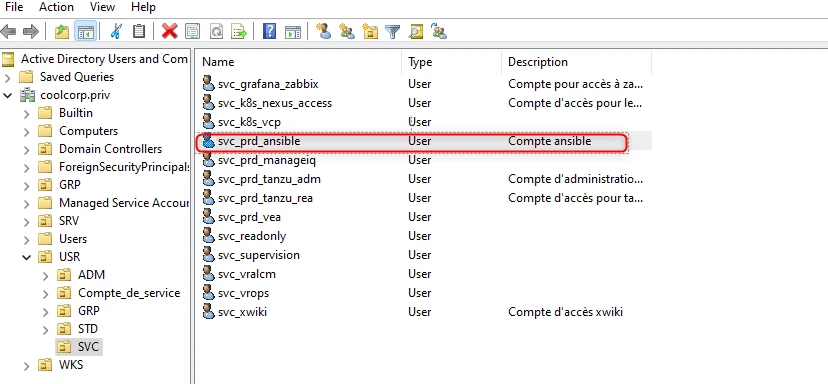Select the svc_supervision account
828x384 pixels.
pyautogui.click(x=259, y=255)
